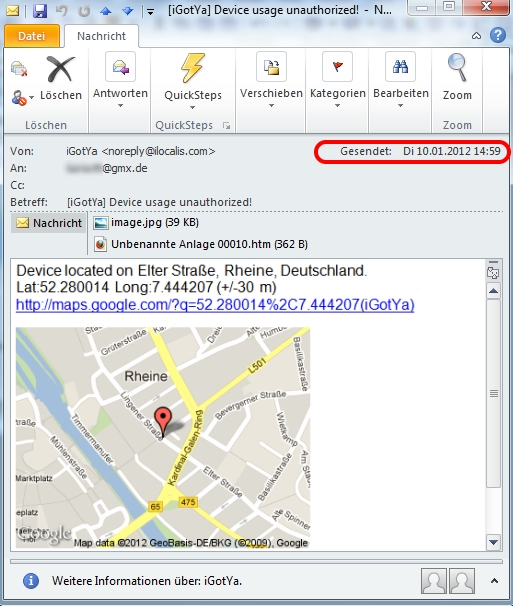
Task: Click the scroll down arrow of message
Action: tap(493, 542)
